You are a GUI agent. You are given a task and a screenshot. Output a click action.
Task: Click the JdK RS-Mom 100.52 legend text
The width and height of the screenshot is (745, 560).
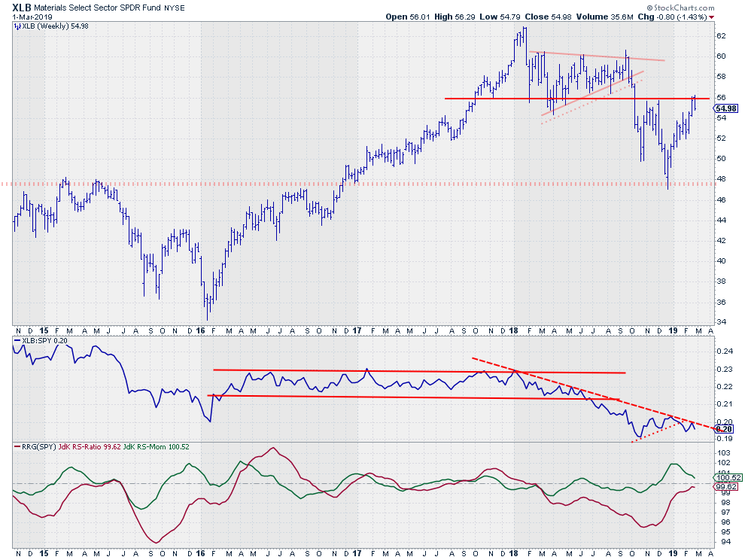(x=157, y=447)
